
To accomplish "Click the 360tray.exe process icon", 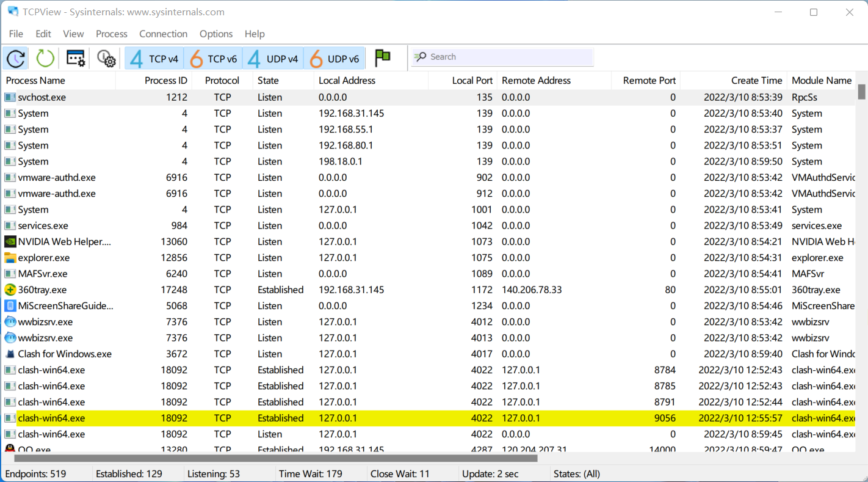I will click(x=10, y=290).
